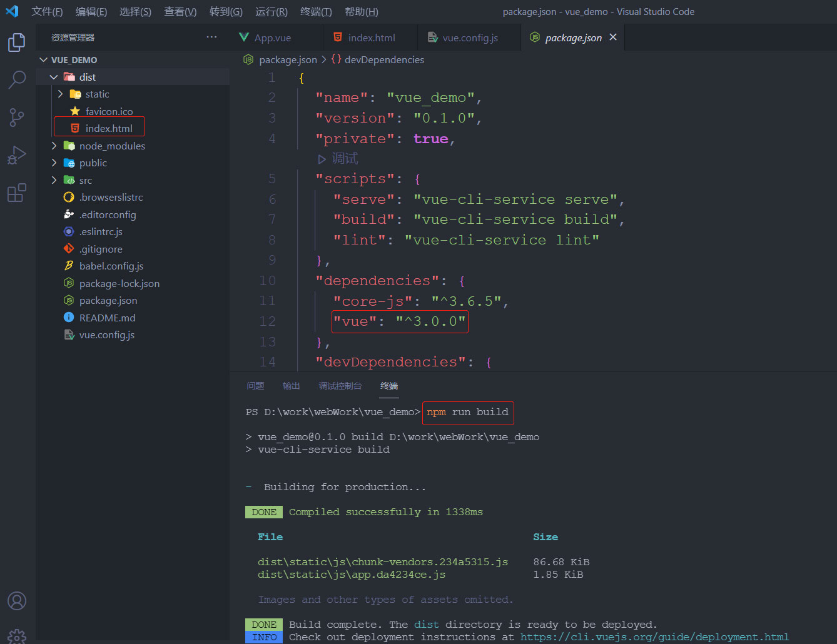
Task: Select the 终端 panel tab
Action: tap(389, 386)
